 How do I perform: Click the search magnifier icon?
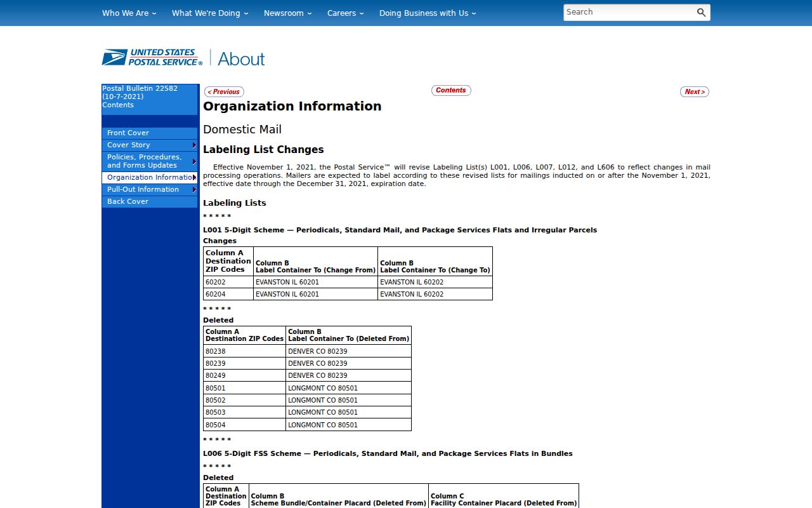coord(701,12)
